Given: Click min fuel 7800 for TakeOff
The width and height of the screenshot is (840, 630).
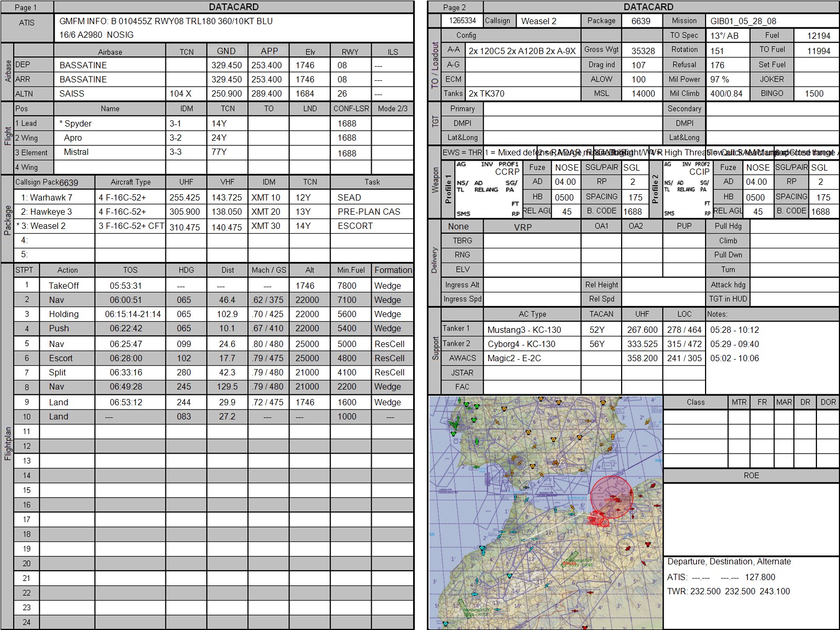Looking at the screenshot, I should [x=347, y=286].
